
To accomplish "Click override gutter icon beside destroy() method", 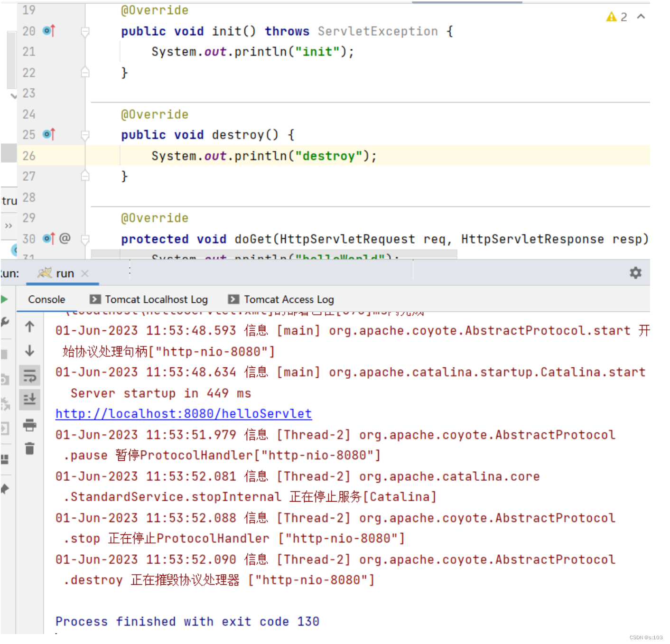I will pos(49,134).
